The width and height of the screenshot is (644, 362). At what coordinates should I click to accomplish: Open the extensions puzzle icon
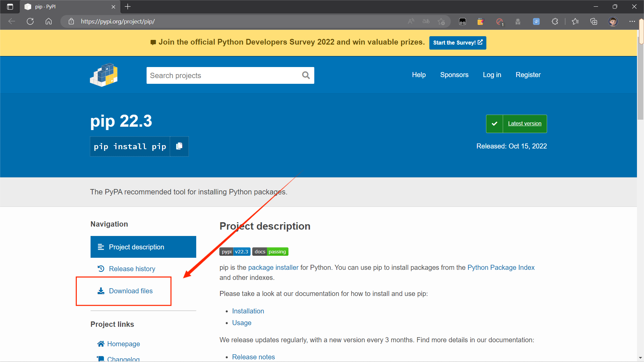pyautogui.click(x=555, y=21)
